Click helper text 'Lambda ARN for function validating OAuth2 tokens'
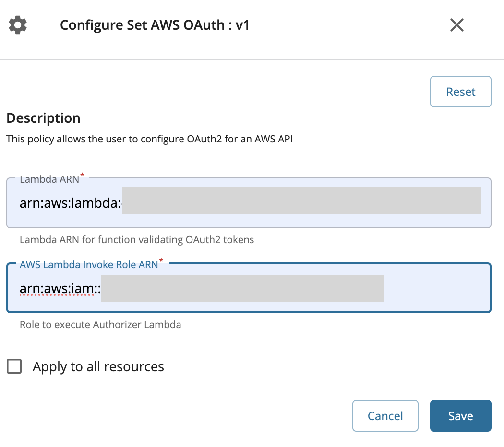504x447 pixels. tap(137, 240)
